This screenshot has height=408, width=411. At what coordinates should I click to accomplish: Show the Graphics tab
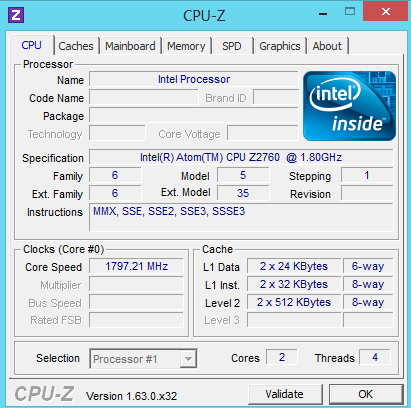(280, 46)
